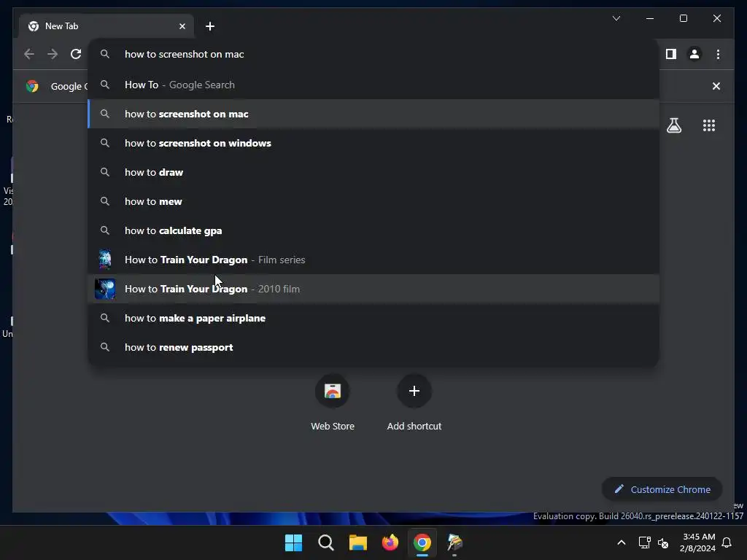Open the tab search dropdown arrow
747x560 pixels.
click(x=616, y=18)
